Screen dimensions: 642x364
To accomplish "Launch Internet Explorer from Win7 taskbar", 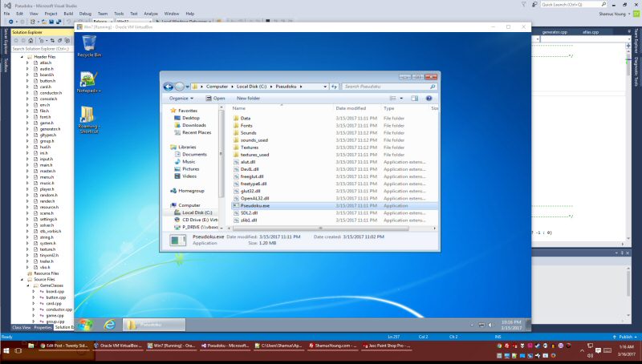I will pyautogui.click(x=109, y=325).
